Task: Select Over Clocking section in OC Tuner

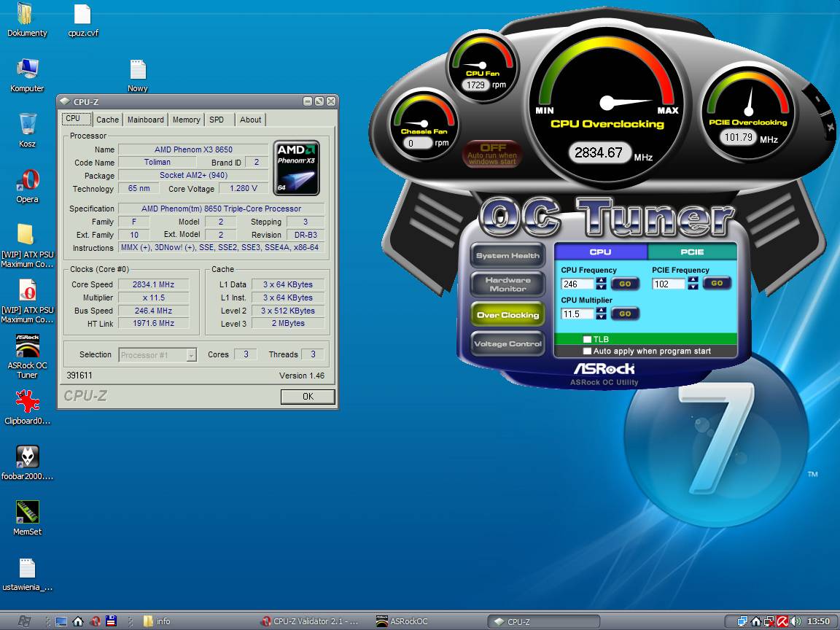Action: [507, 315]
